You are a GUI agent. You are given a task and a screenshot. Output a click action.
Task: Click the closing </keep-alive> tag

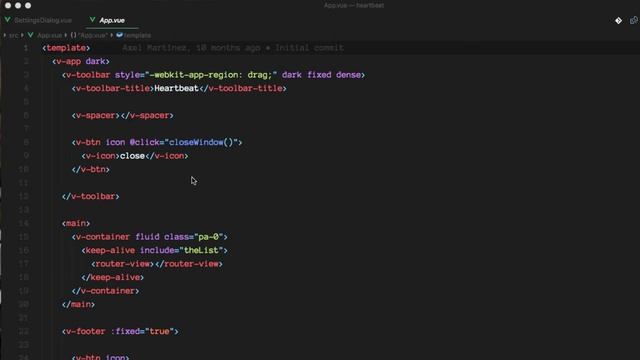pos(113,277)
